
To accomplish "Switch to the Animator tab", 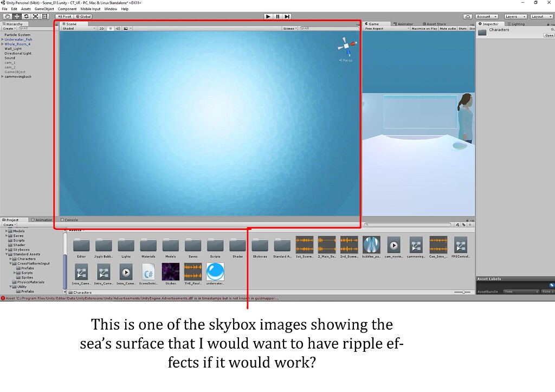I will [404, 24].
